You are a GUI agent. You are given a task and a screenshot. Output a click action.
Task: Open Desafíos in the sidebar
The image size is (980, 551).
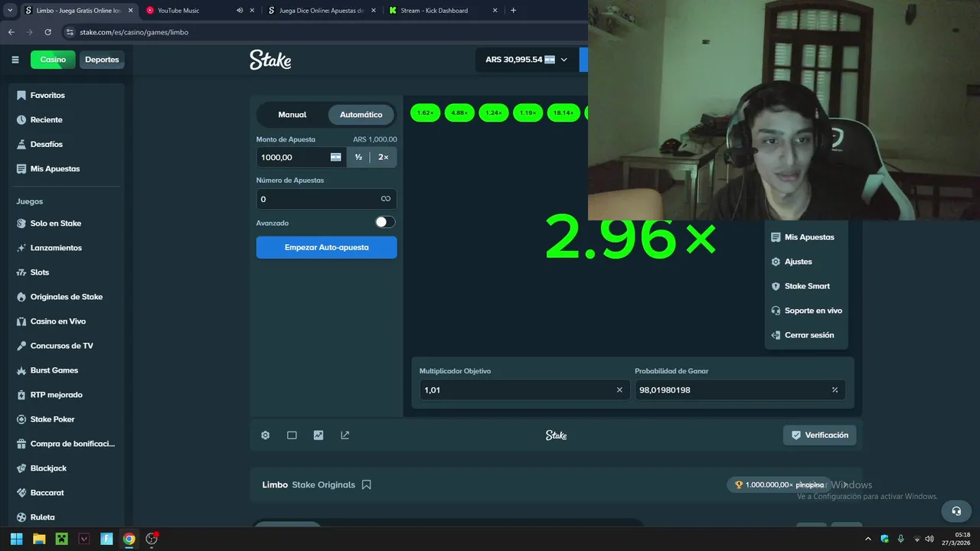(x=66, y=144)
